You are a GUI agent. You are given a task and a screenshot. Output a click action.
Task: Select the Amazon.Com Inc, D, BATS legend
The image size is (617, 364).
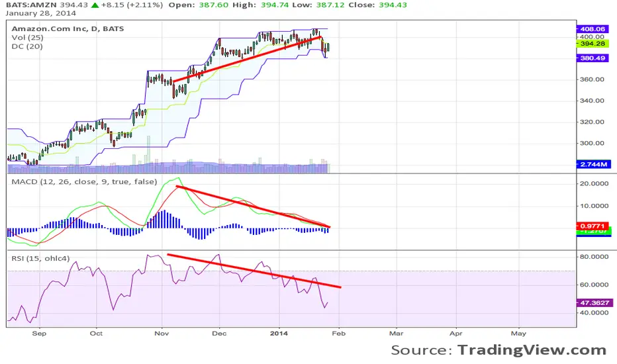[68, 28]
